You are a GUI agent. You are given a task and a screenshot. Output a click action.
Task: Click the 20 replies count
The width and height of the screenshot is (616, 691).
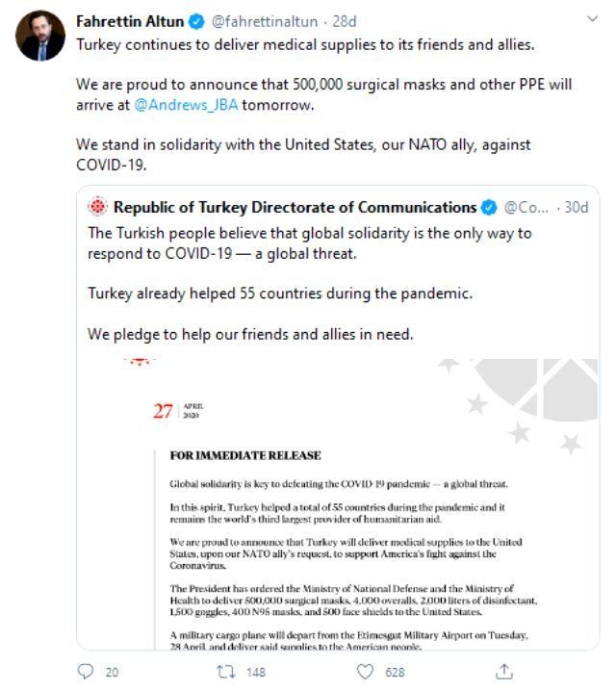coord(112,672)
